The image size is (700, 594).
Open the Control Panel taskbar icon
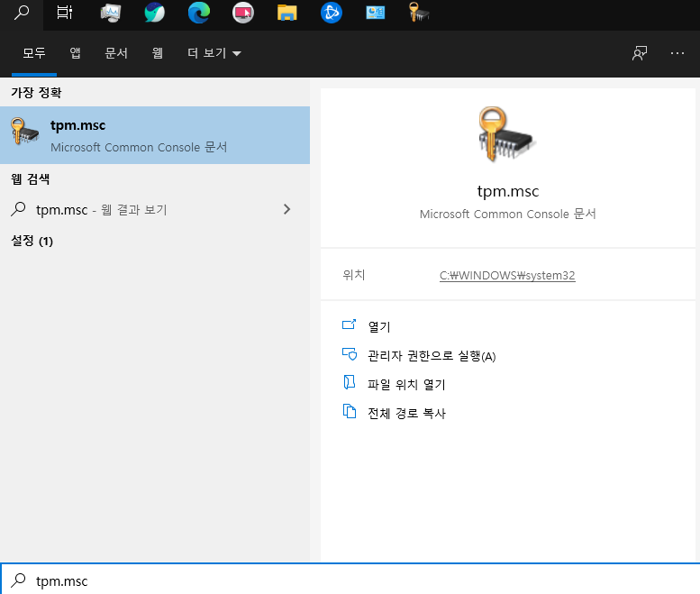tap(376, 13)
